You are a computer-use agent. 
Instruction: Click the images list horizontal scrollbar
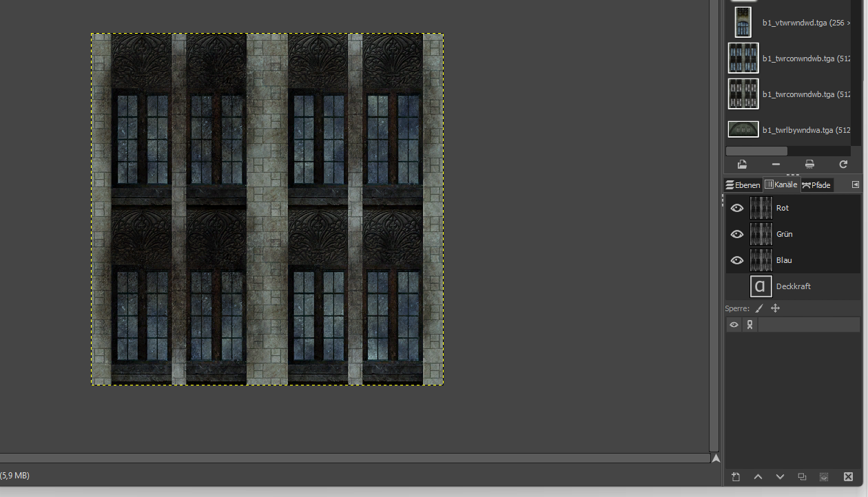point(756,151)
